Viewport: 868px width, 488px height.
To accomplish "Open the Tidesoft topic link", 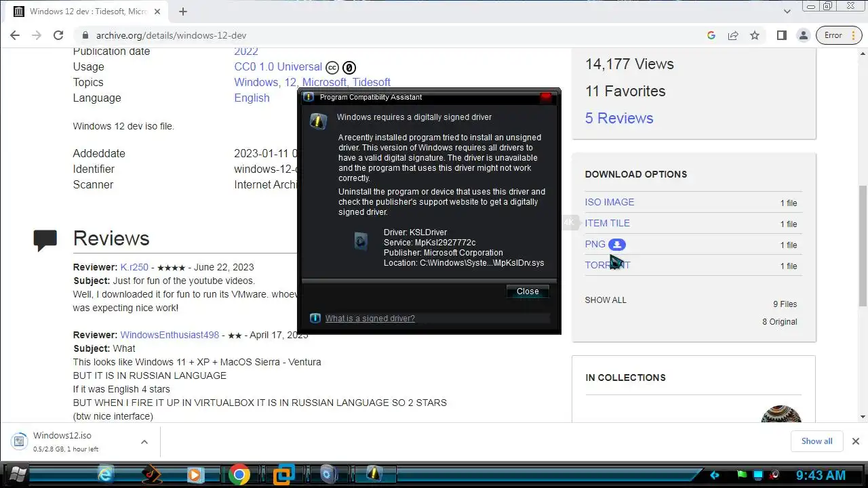I will tap(371, 82).
